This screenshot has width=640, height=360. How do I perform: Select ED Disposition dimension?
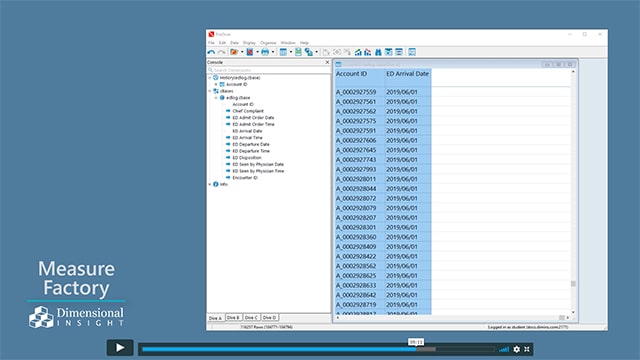tap(247, 158)
